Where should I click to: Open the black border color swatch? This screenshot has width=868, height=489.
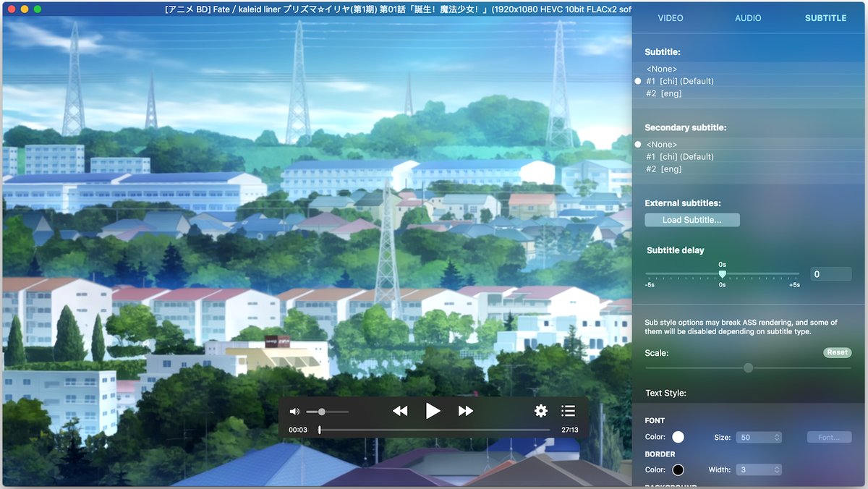pos(678,469)
